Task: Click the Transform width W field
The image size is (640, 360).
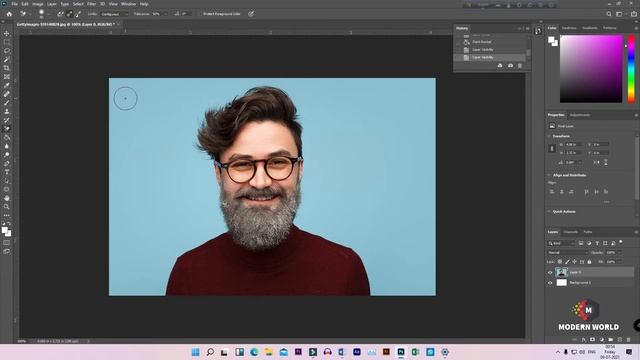Action: pos(572,144)
